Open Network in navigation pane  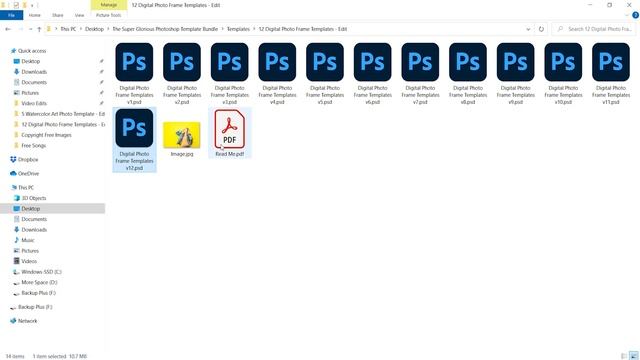coord(27,321)
